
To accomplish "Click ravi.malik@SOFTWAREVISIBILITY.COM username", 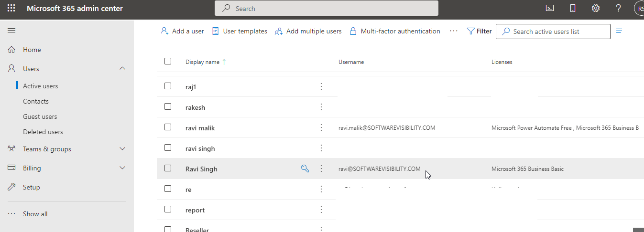I will [387, 128].
